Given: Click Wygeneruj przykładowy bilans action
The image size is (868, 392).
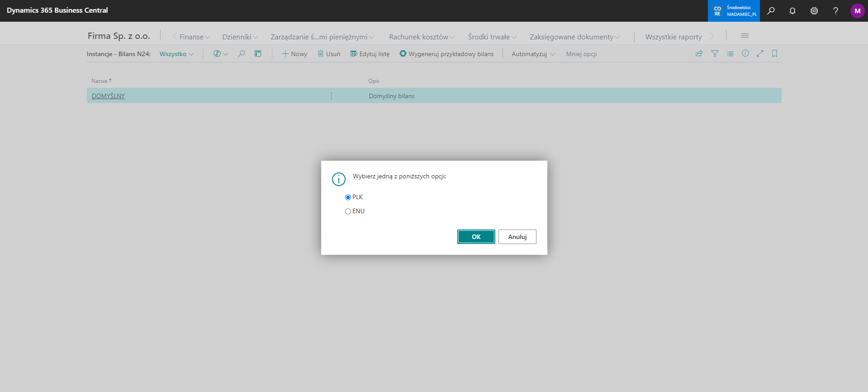Looking at the screenshot, I should point(446,54).
